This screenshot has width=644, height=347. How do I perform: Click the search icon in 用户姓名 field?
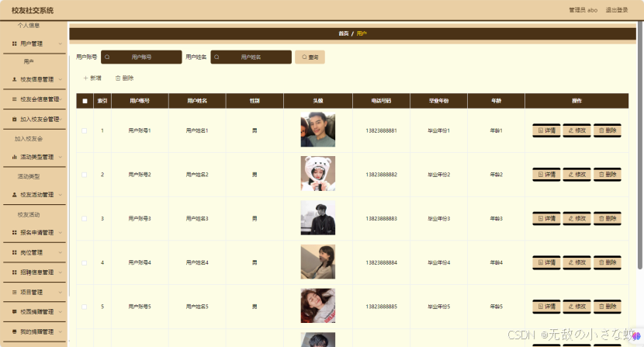[216, 57]
